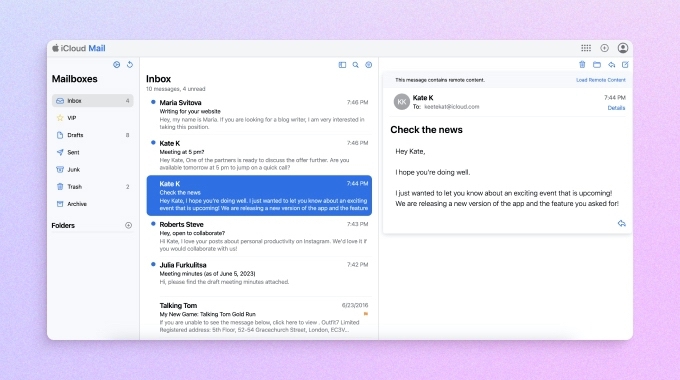Click the quick reply icon below message body
Viewport: 680px width, 380px height.
[x=621, y=223]
